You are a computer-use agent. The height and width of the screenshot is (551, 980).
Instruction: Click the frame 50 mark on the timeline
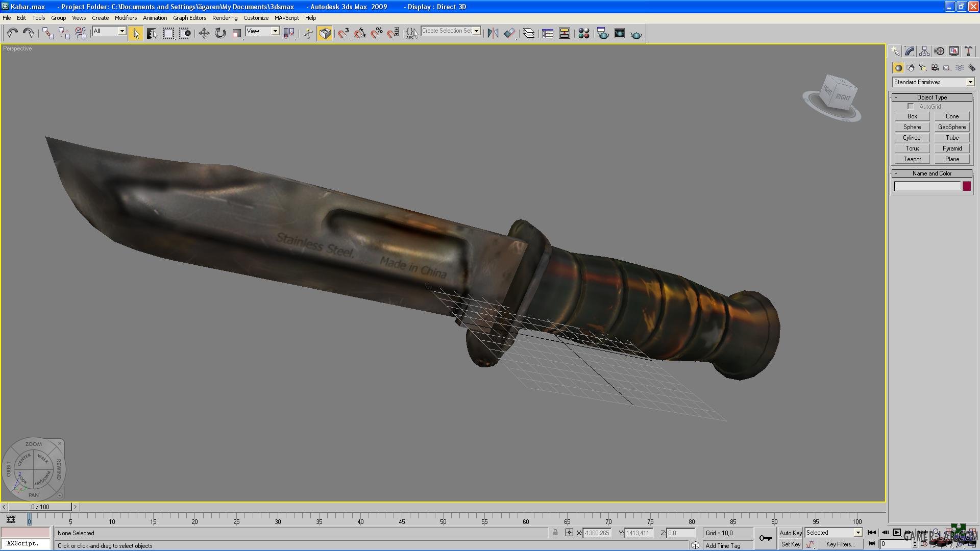[443, 519]
